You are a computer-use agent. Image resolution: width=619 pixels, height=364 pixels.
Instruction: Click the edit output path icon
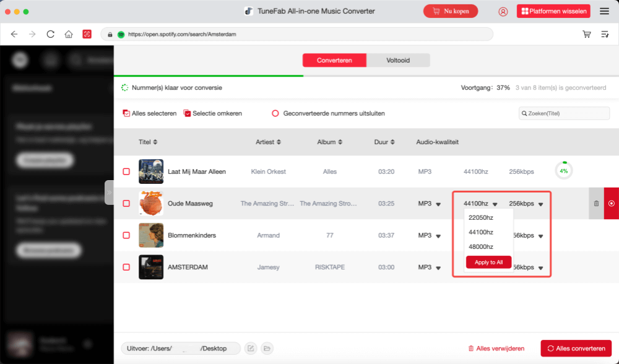[x=251, y=349]
